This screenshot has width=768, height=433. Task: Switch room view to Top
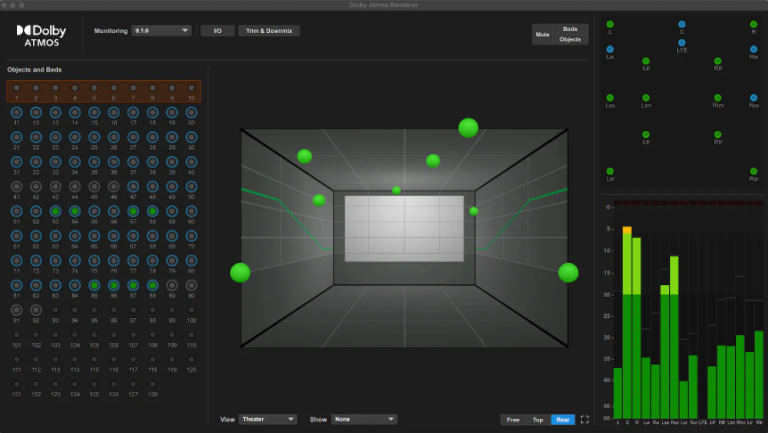point(538,420)
